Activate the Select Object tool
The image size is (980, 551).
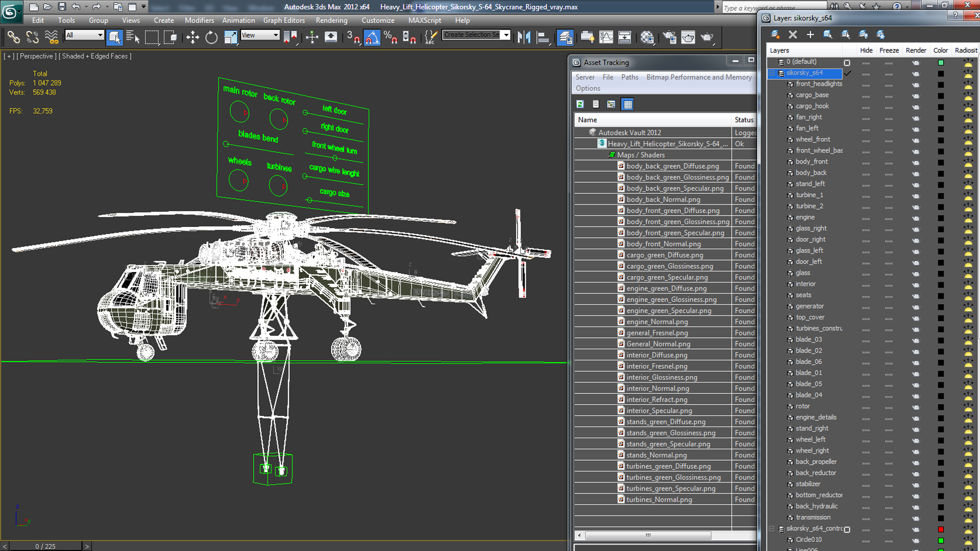114,37
